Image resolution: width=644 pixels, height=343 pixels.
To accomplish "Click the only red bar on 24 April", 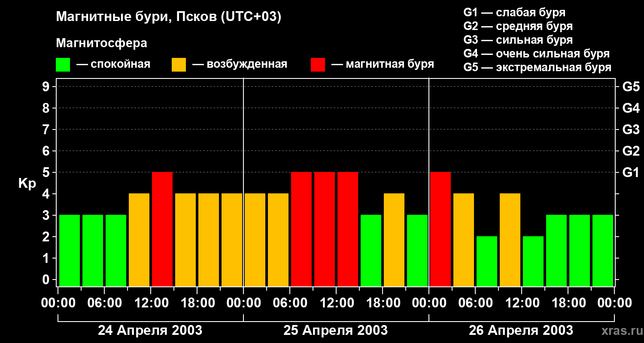I will (x=162, y=229).
